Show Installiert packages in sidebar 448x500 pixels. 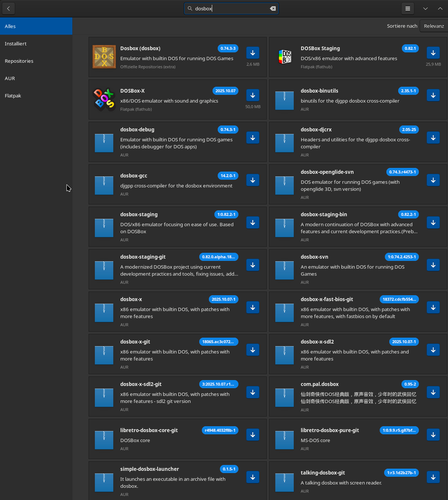pos(36,44)
